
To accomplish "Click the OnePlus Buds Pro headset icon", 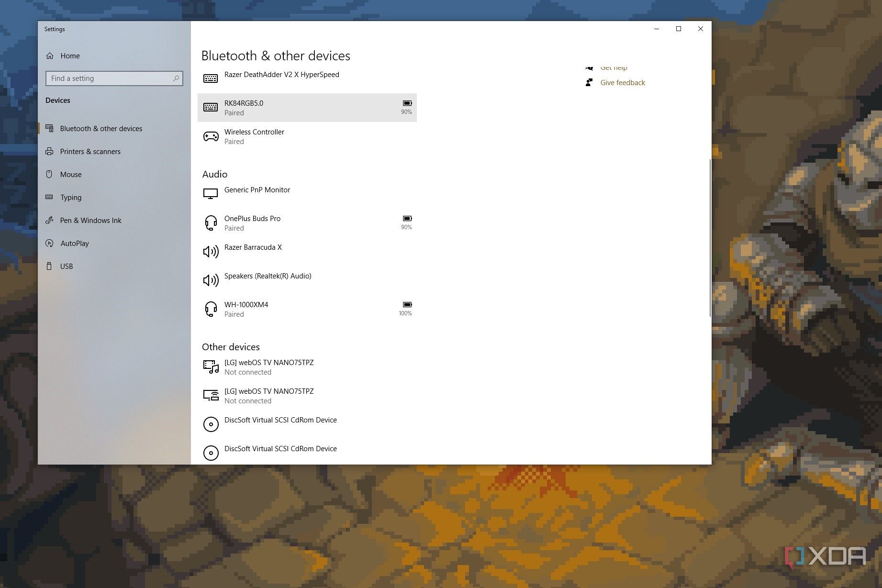I will (x=211, y=223).
